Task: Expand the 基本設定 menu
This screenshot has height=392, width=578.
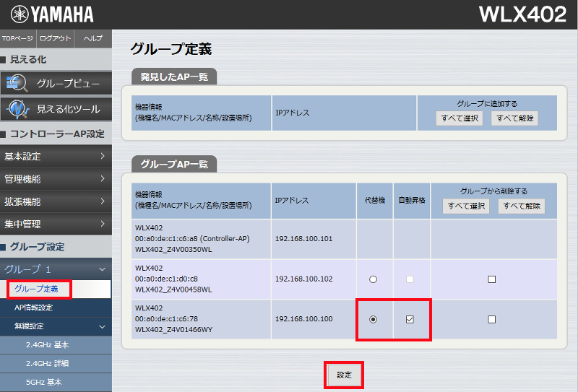Action: tap(56, 157)
